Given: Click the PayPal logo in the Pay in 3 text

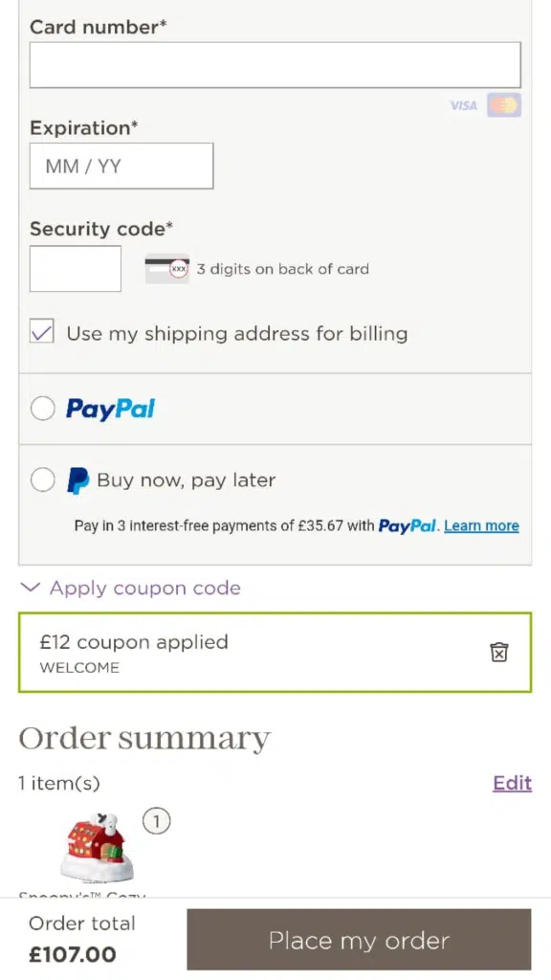Looking at the screenshot, I should click(x=408, y=525).
